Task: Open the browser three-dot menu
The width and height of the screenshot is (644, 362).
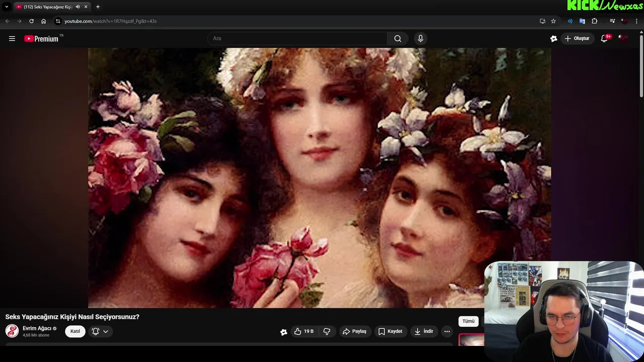Action: [x=637, y=21]
